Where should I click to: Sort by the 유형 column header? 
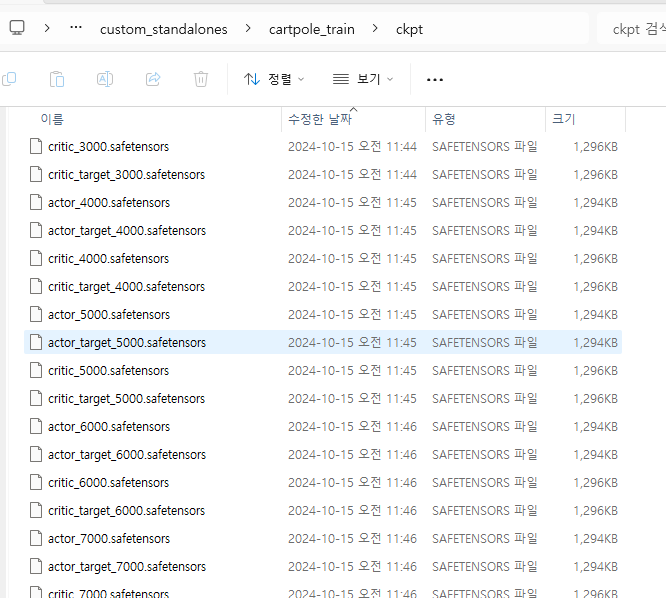tap(443, 119)
